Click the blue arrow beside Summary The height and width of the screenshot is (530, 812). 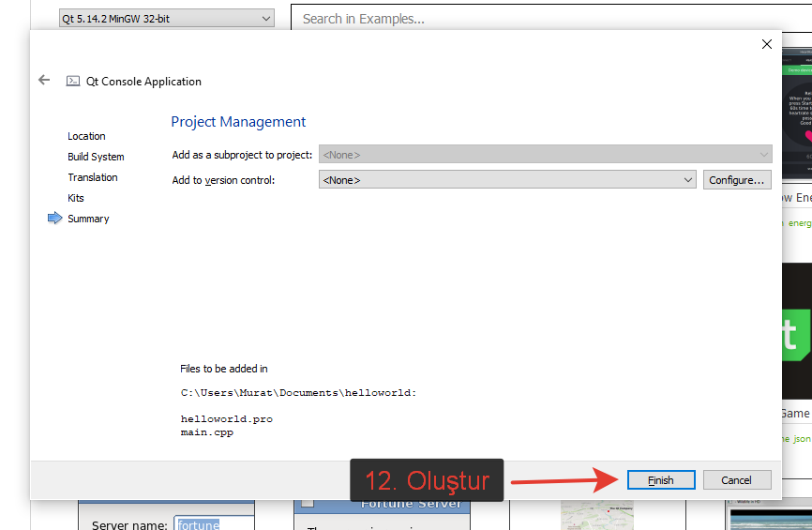[54, 219]
